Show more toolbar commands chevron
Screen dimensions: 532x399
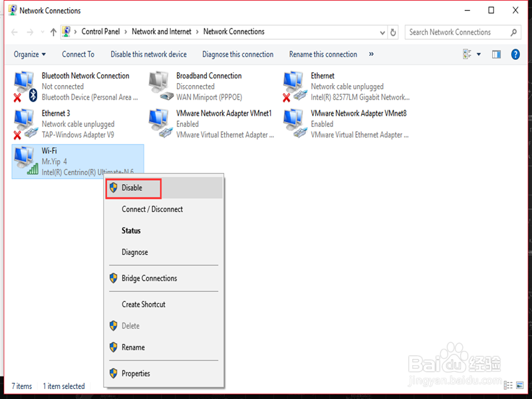click(x=371, y=54)
